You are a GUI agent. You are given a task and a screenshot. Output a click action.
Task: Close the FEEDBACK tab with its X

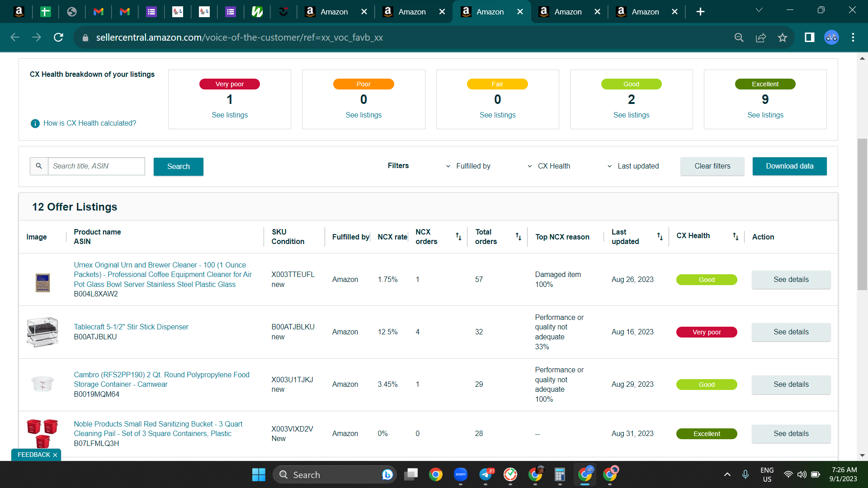pos(55,455)
